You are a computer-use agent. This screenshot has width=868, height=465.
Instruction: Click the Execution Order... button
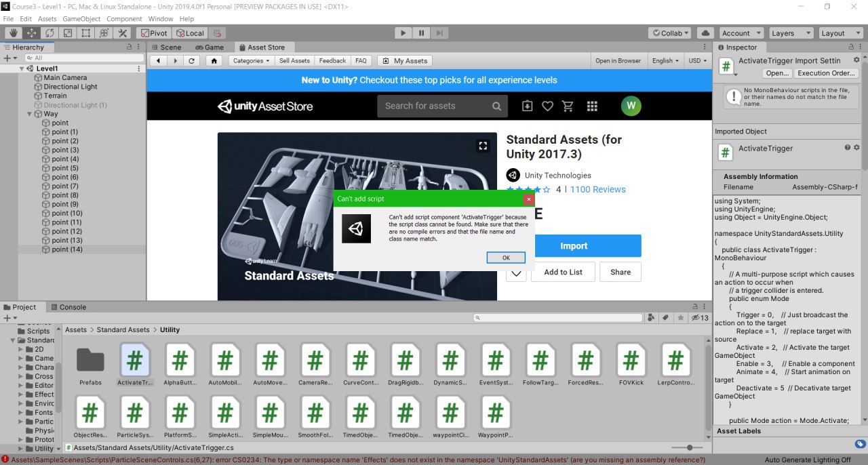click(826, 73)
